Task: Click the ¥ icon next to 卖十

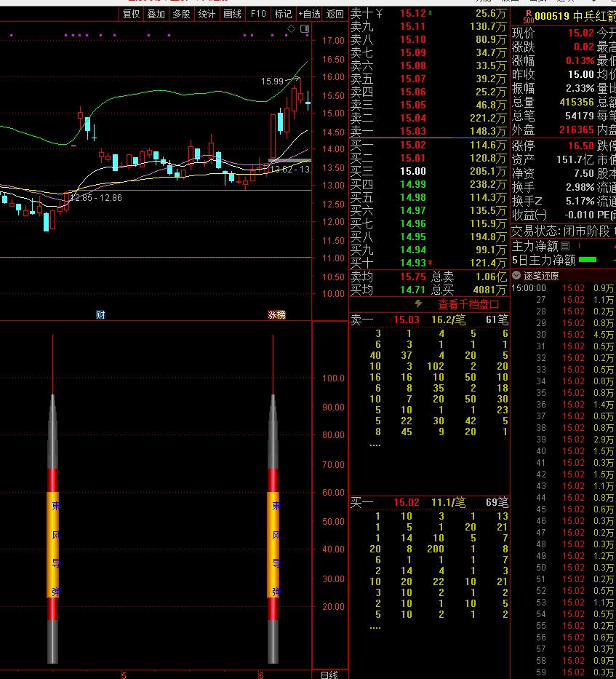Action: tap(379, 14)
